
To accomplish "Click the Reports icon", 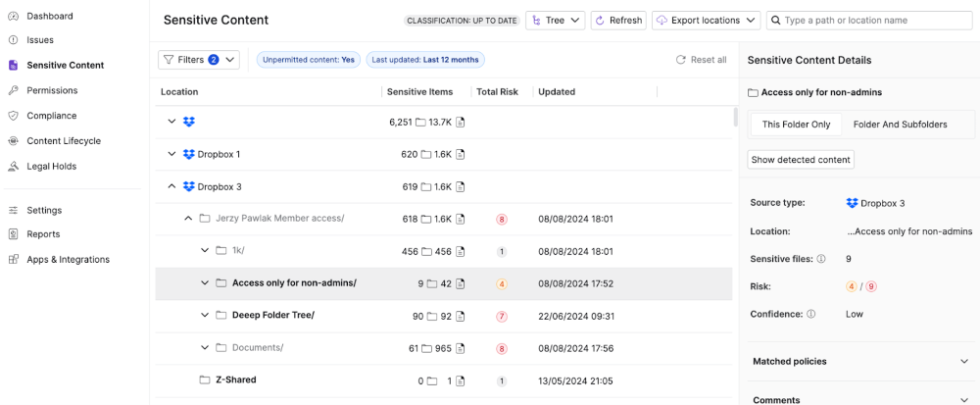I will point(13,234).
